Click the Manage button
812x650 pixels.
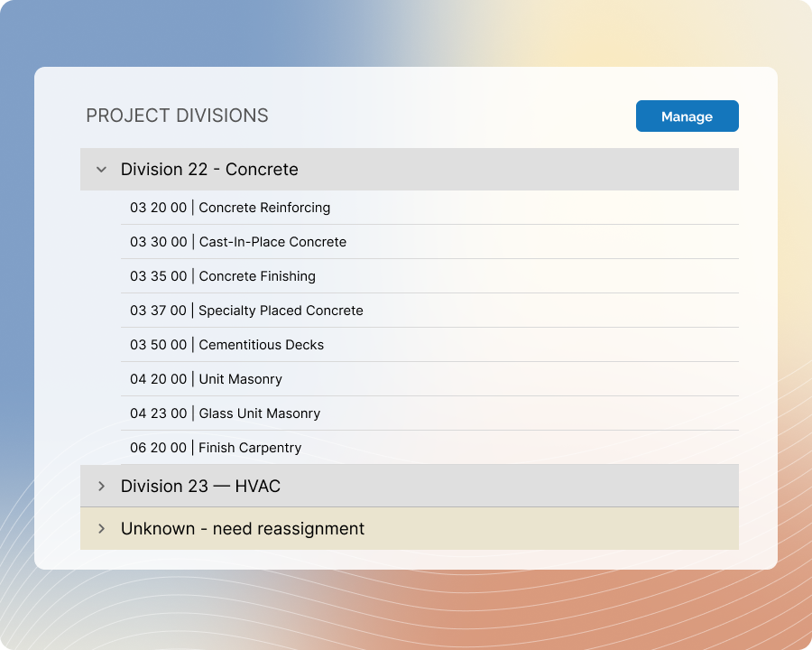point(687,116)
